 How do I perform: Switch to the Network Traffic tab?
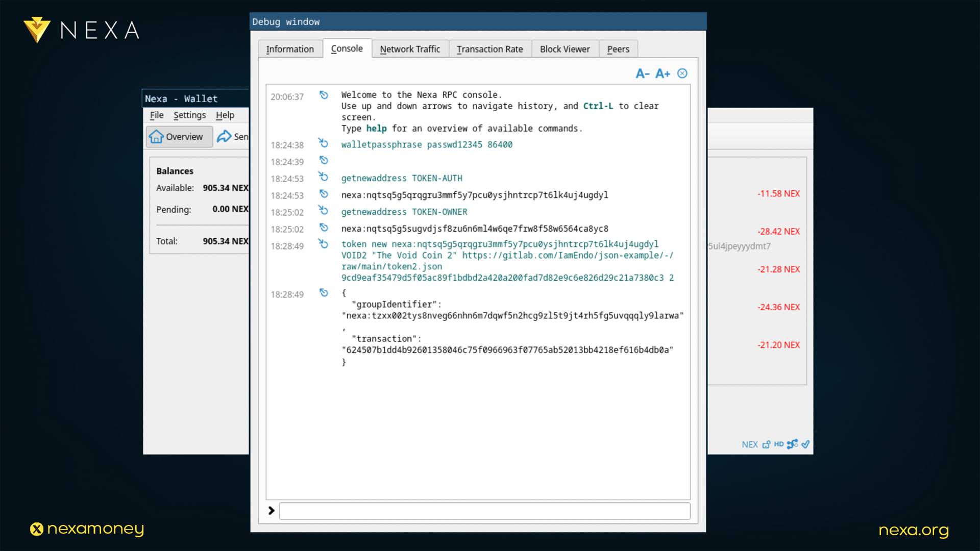(x=410, y=49)
